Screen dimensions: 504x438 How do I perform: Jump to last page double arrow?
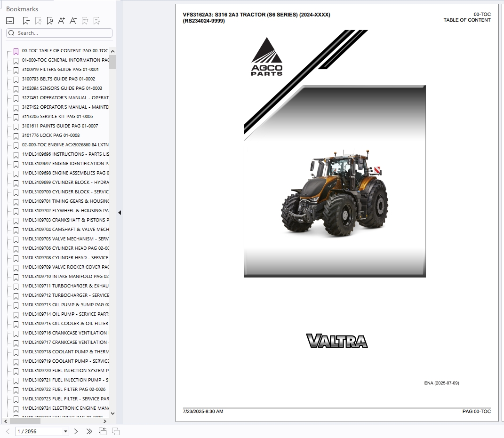pos(89,431)
